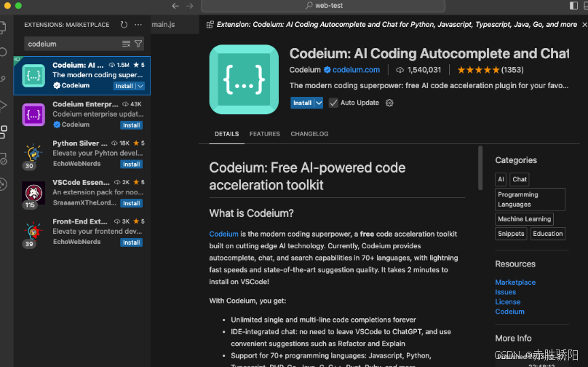This screenshot has width=588, height=367.
Task: Select the Snippets category tag
Action: pos(511,234)
